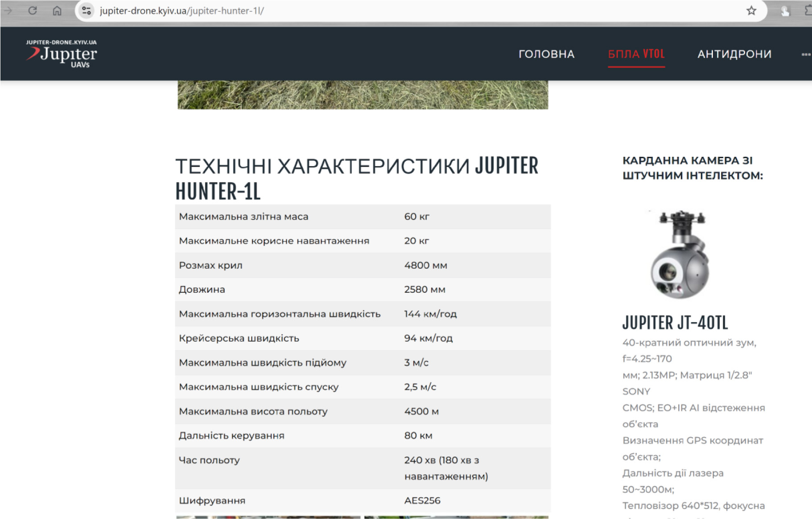
Task: Click the browser home icon
Action: tap(57, 11)
